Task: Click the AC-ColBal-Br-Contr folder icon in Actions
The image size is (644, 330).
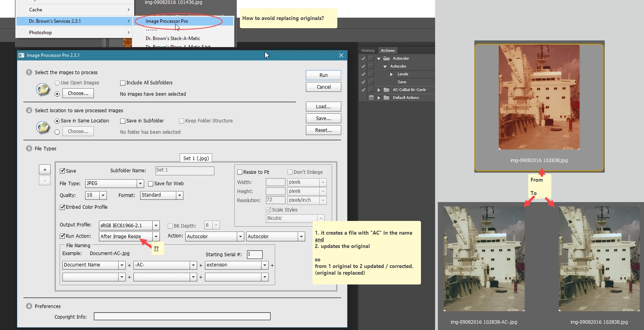Action: [x=386, y=90]
